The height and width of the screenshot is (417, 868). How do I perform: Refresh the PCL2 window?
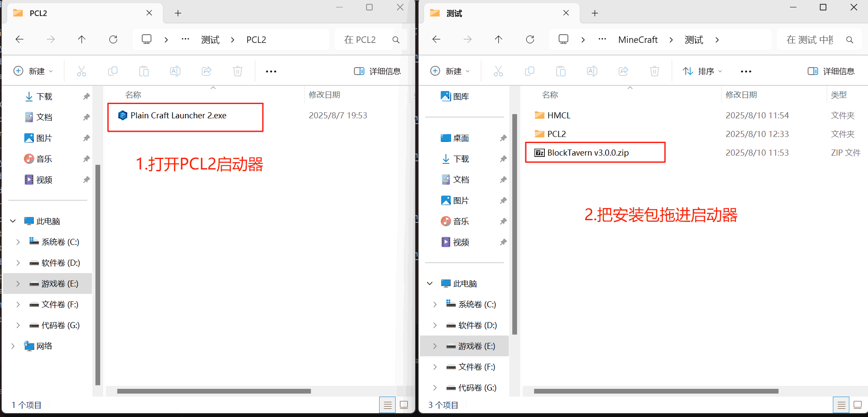113,39
